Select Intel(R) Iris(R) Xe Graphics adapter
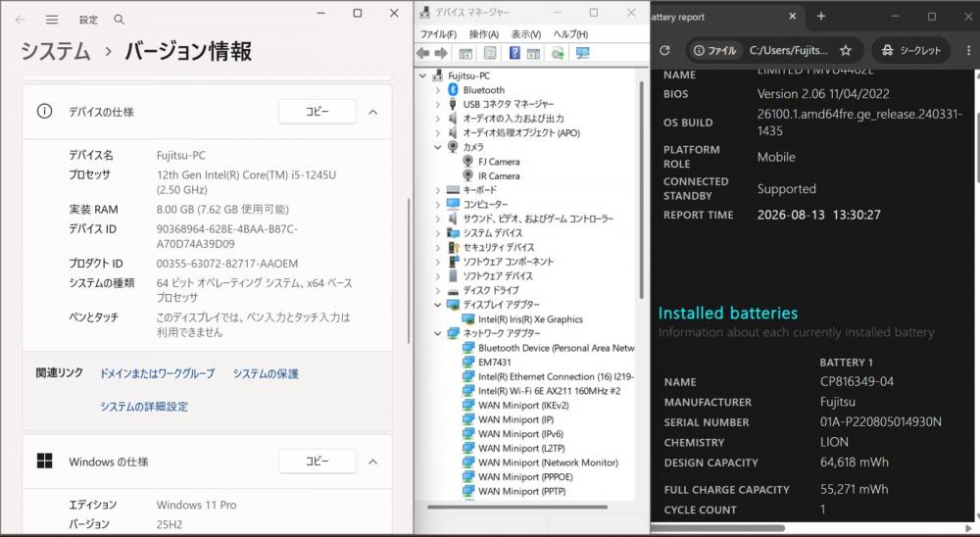This screenshot has width=980, height=537. click(x=530, y=318)
